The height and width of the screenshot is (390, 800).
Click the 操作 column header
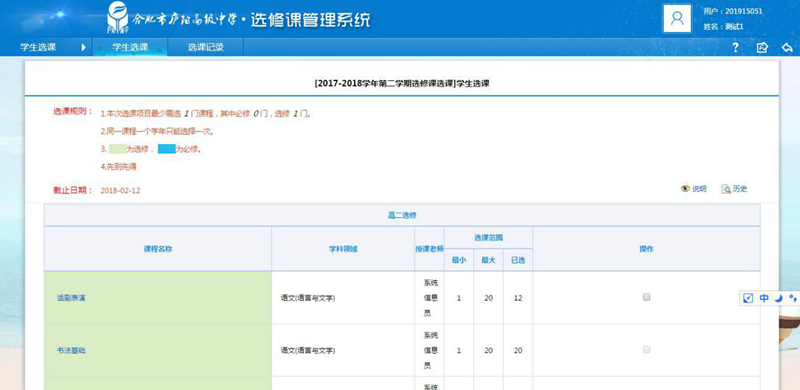(x=646, y=249)
